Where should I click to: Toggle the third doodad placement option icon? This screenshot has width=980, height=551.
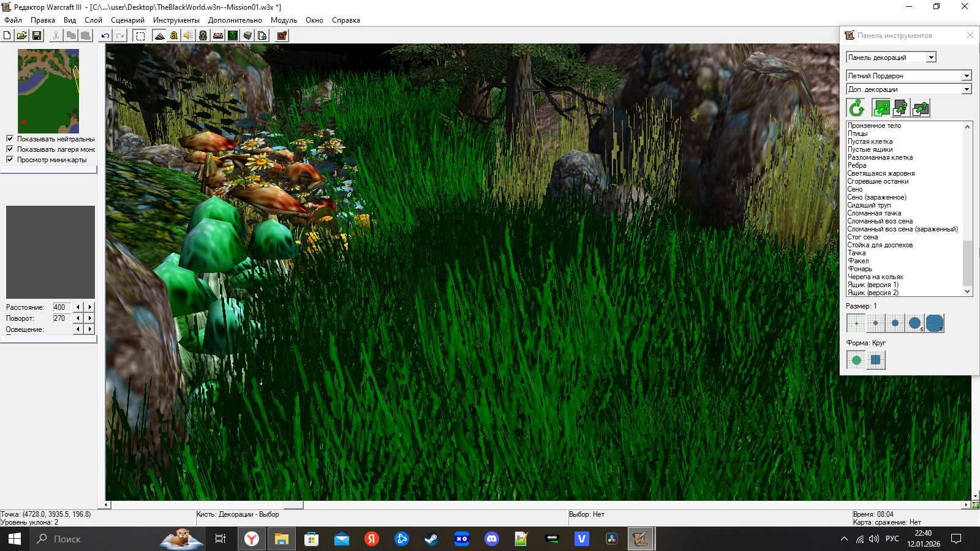coord(921,108)
